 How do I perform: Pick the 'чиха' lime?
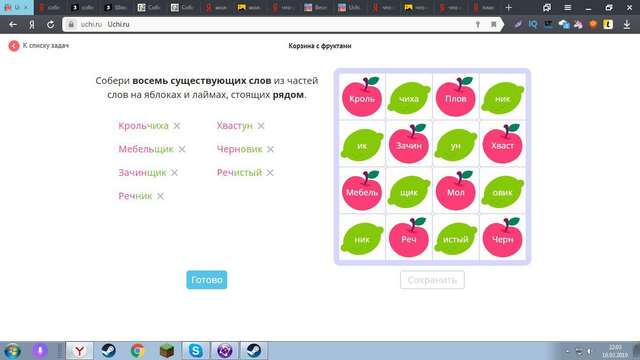[x=409, y=98]
